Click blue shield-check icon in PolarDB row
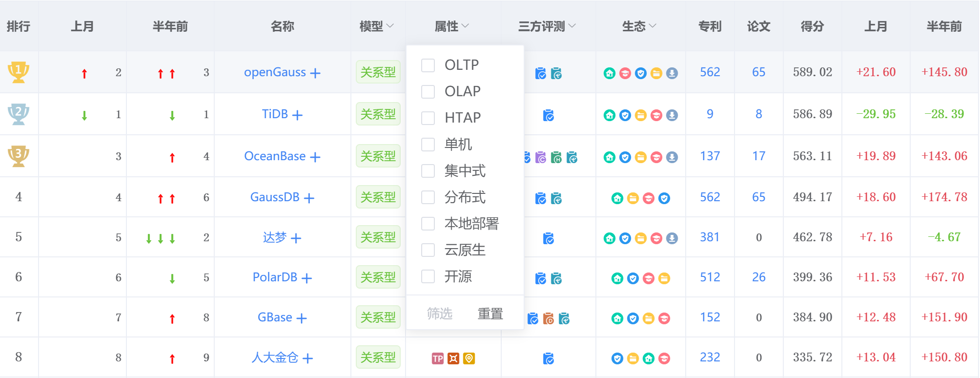The height and width of the screenshot is (378, 980). coord(633,278)
